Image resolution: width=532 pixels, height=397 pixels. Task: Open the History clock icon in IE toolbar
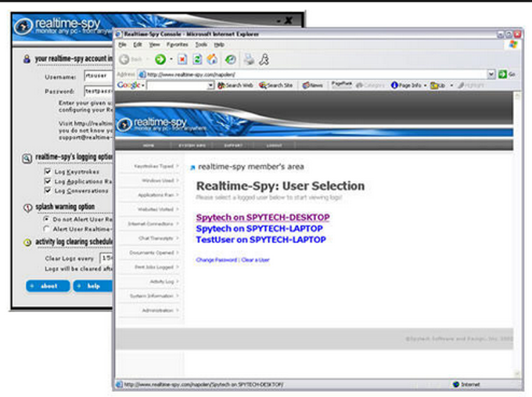[230, 60]
